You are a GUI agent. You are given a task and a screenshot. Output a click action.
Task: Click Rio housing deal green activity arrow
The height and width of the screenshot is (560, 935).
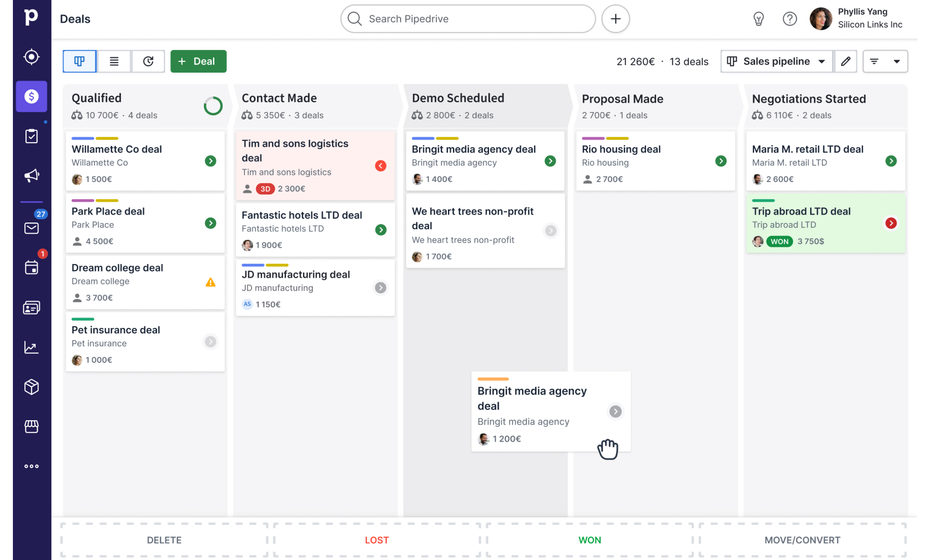(721, 161)
